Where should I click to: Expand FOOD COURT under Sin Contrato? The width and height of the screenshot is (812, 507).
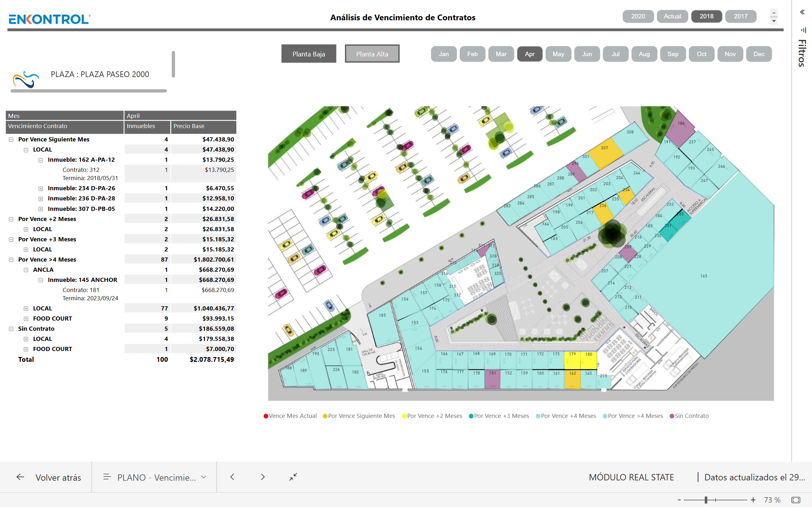(x=26, y=349)
